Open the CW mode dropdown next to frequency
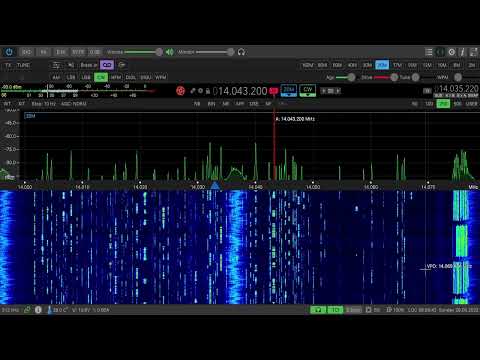480x360 pixels. pyautogui.click(x=307, y=90)
